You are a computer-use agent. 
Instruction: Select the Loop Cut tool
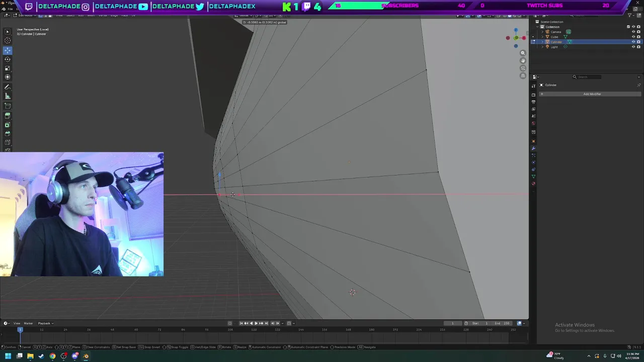click(8, 143)
